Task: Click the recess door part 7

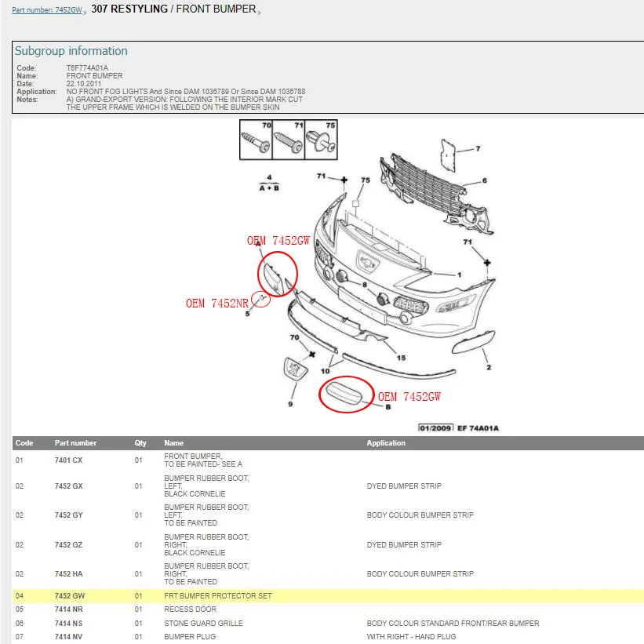Action: (x=448, y=155)
